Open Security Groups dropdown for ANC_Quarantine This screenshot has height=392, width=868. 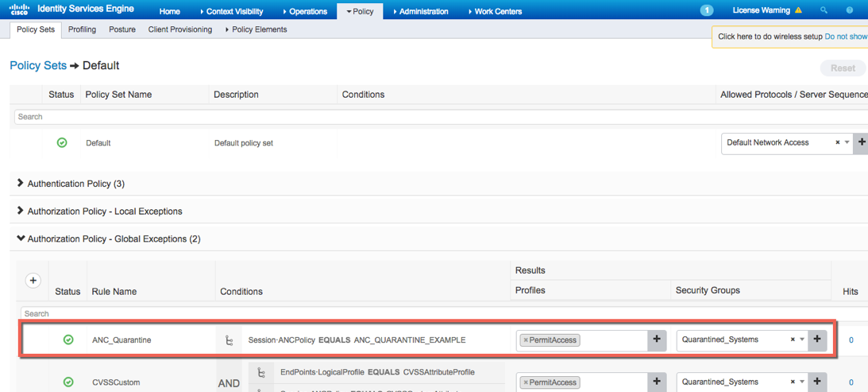coord(802,340)
